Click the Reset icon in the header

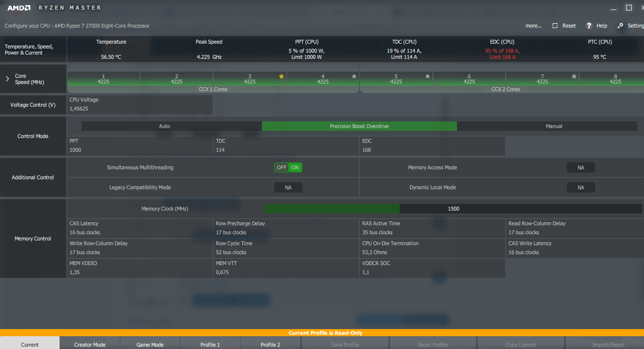coord(555,26)
